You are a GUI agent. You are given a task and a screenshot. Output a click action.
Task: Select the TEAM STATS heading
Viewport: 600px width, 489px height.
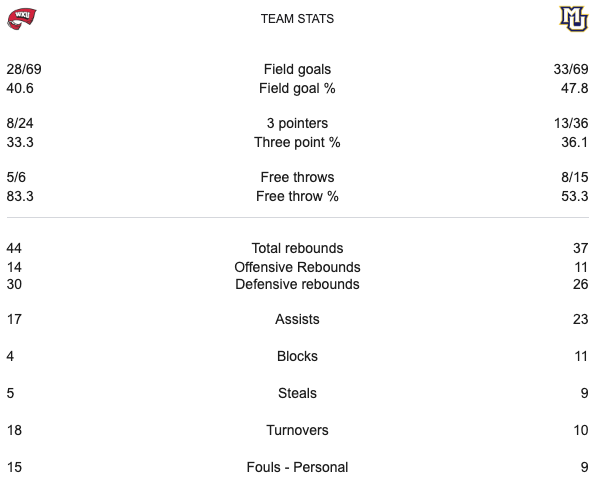(x=297, y=19)
